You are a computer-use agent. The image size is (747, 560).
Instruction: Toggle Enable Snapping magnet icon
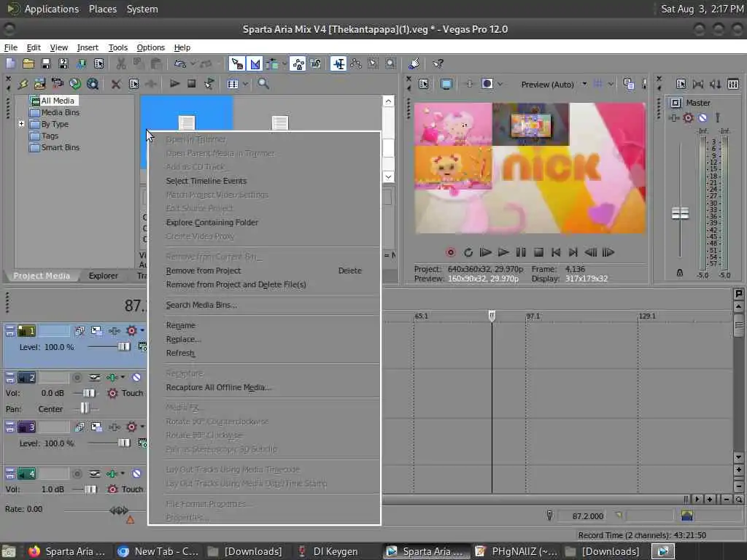tap(237, 63)
